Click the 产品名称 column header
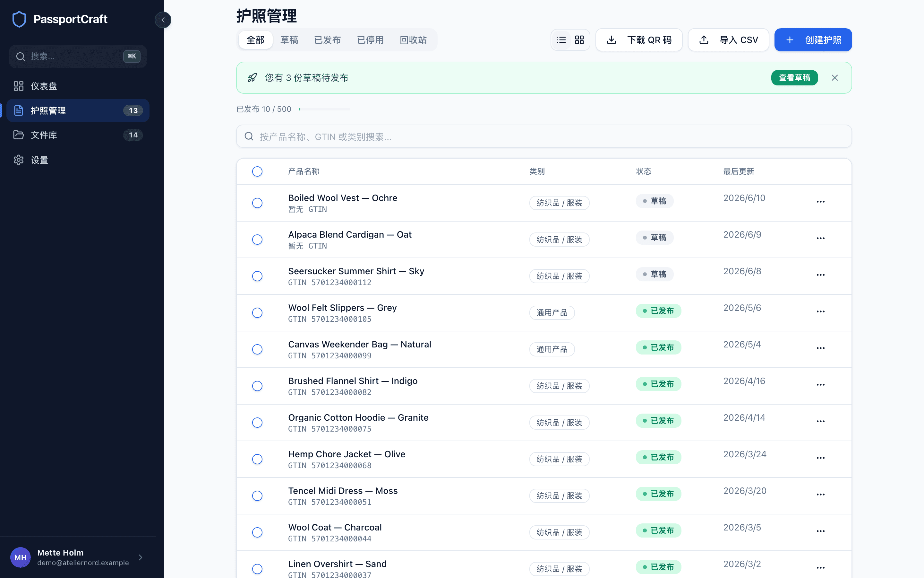Image resolution: width=924 pixels, height=578 pixels. [304, 171]
